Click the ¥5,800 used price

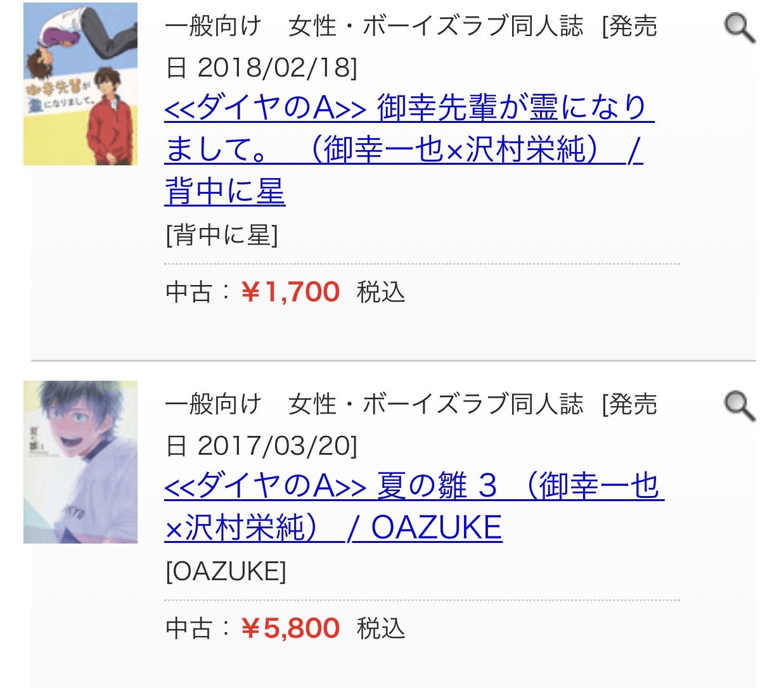291,628
